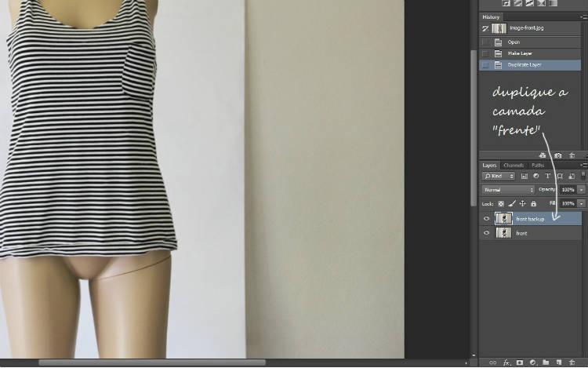Click the image-front.jpg snapshot thumbnail
Image resolution: width=588 pixels, height=368 pixels.
499,28
